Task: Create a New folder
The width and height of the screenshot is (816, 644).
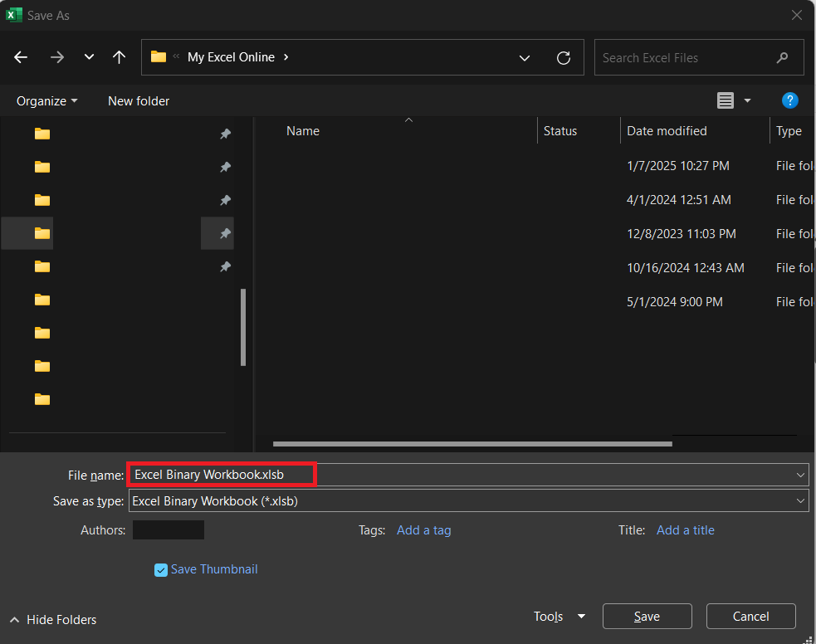Action: point(139,101)
